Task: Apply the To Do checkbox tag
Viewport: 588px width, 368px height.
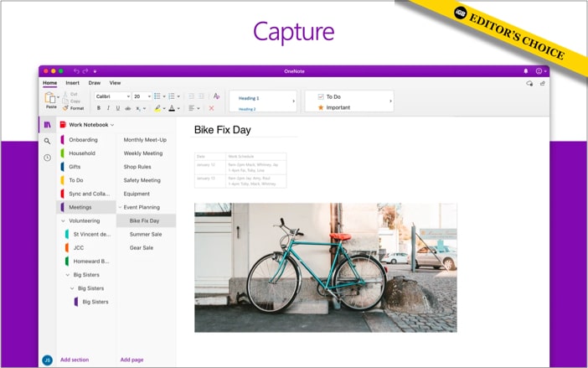Action: (x=333, y=96)
